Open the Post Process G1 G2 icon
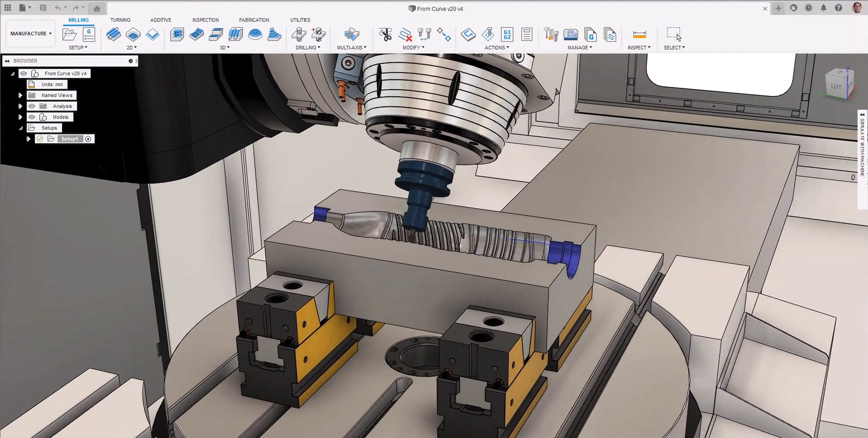This screenshot has width=868, height=438. tap(507, 34)
